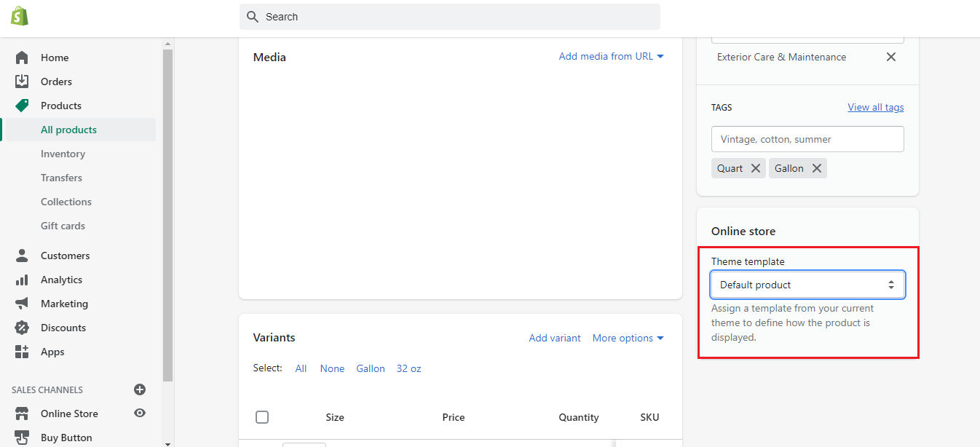Click the Customers person icon

click(x=22, y=256)
